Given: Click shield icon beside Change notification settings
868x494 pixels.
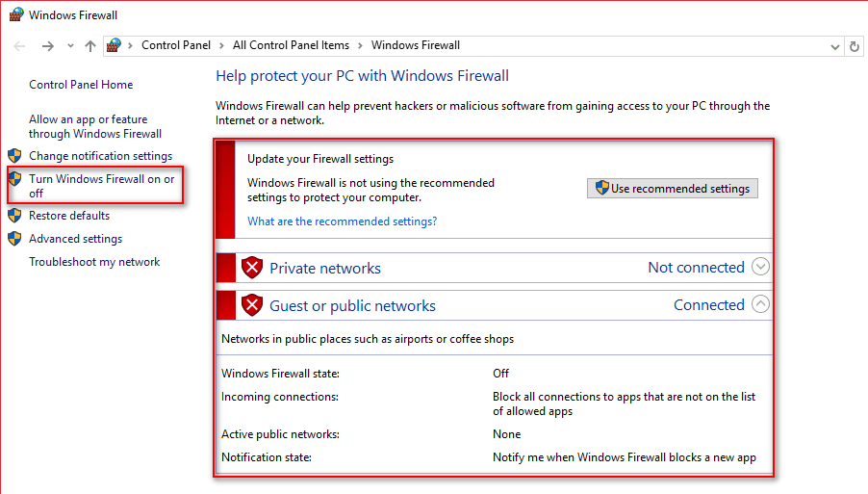Looking at the screenshot, I should [15, 156].
